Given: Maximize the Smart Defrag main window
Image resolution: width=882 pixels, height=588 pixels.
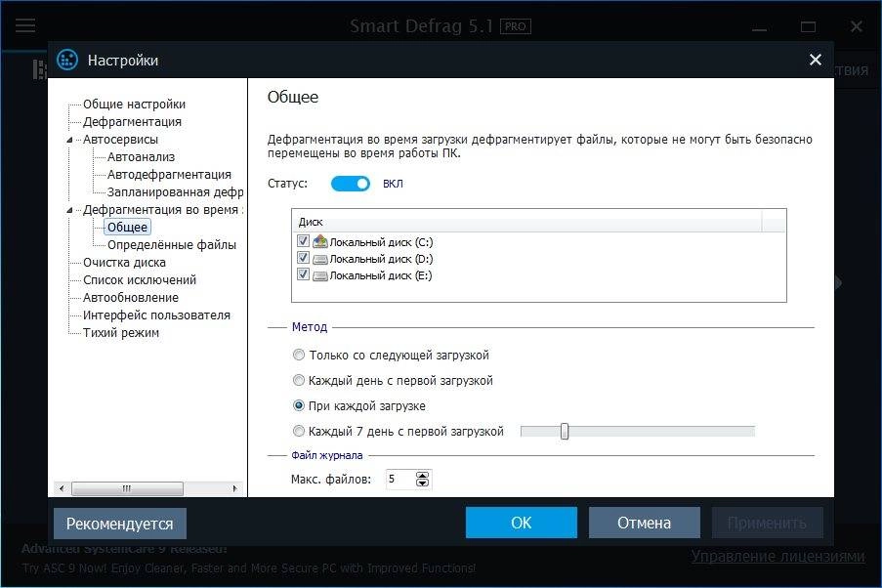Looking at the screenshot, I should pos(808,26).
